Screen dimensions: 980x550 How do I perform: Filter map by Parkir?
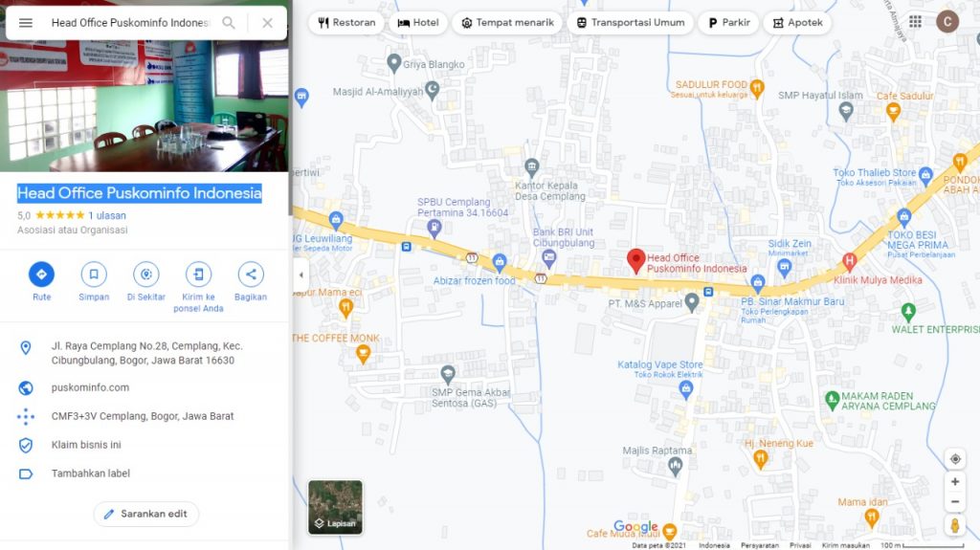coord(728,23)
